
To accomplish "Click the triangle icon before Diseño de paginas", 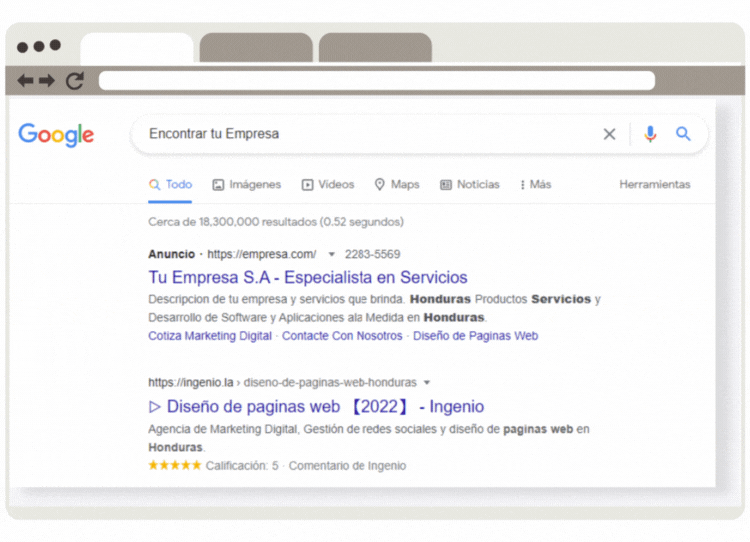I will 154,407.
